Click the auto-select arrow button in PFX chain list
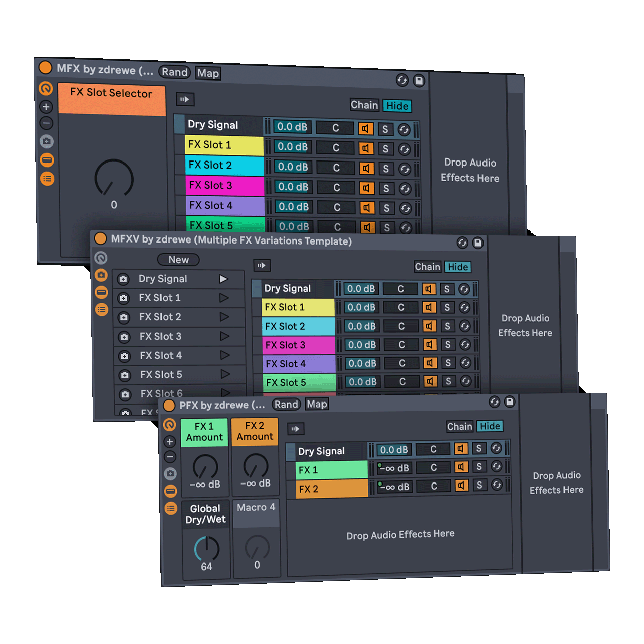This screenshot has height=644, width=644. [x=295, y=429]
